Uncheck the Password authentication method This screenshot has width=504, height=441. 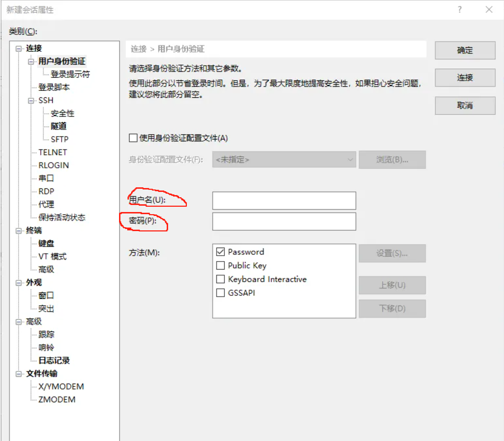[x=220, y=252]
